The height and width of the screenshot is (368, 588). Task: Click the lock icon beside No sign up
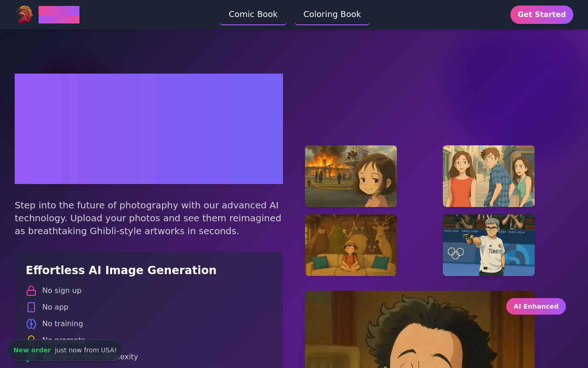click(x=31, y=291)
